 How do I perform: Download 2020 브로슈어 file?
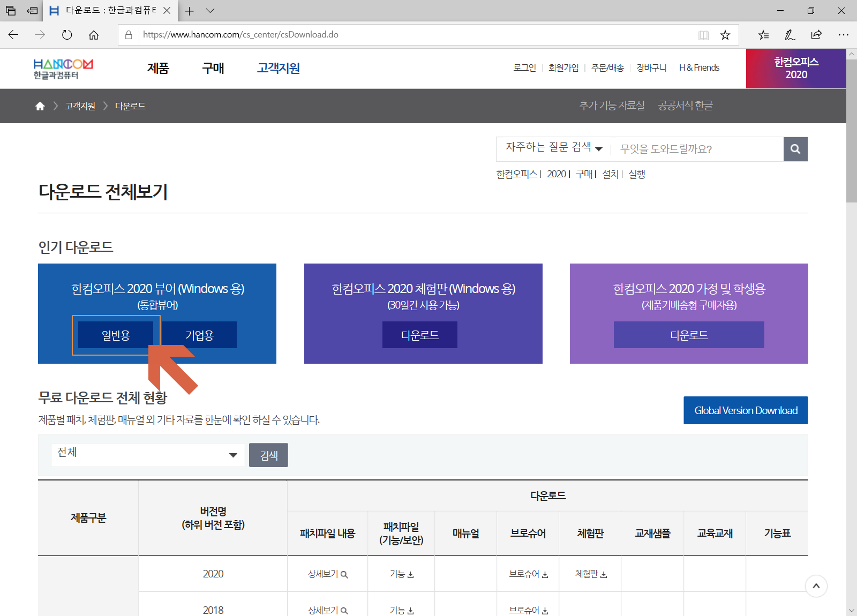528,574
